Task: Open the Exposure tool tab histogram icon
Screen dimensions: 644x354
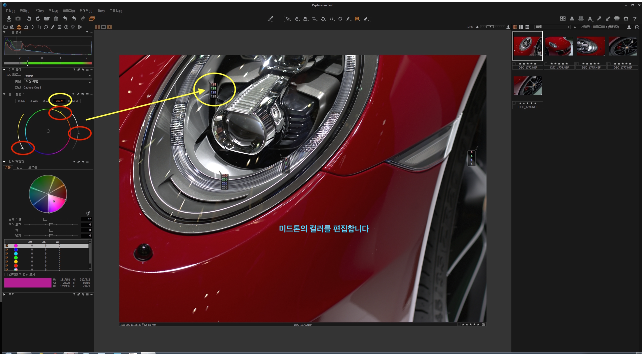Action: [x=26, y=27]
